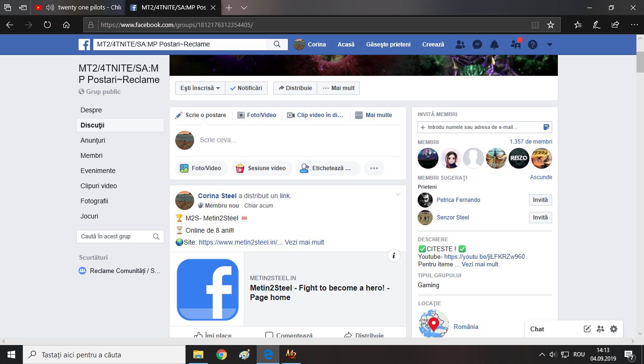
Task: Open the Windows Start menu
Action: 11,355
